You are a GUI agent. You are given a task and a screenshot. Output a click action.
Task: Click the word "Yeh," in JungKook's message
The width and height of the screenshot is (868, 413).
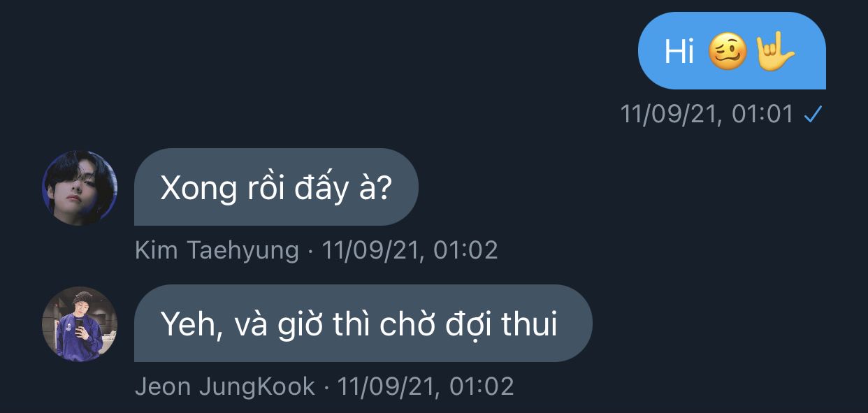192,324
